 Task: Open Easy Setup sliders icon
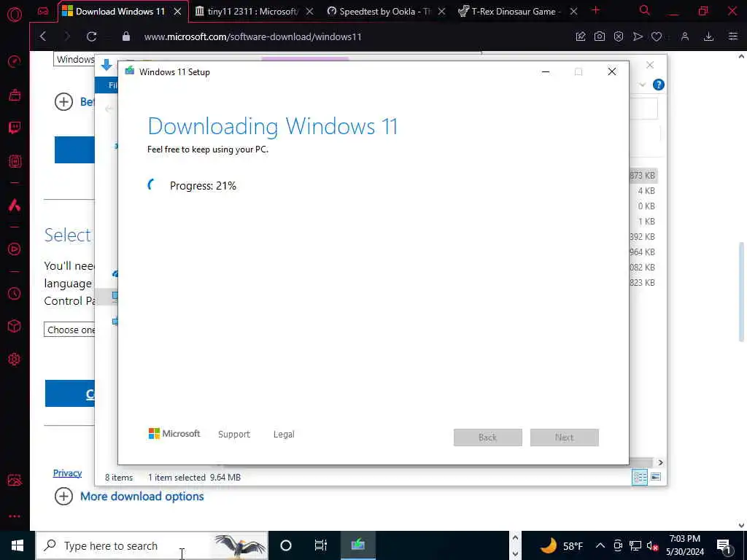coord(733,36)
